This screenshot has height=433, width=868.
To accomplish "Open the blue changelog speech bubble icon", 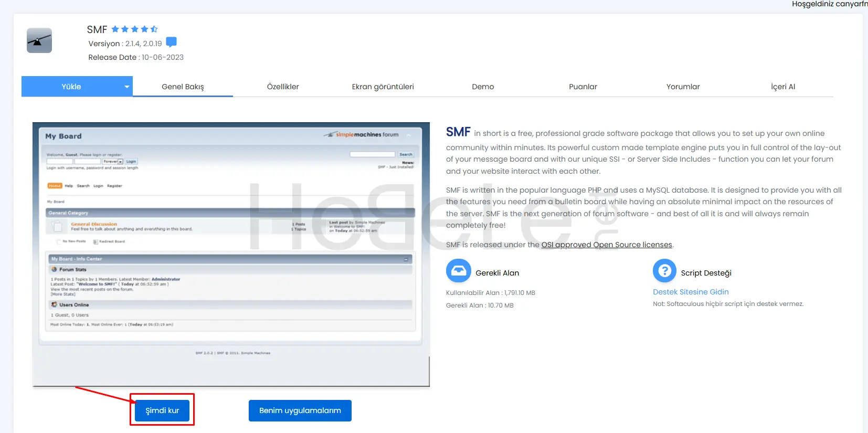I will pyautogui.click(x=171, y=42).
